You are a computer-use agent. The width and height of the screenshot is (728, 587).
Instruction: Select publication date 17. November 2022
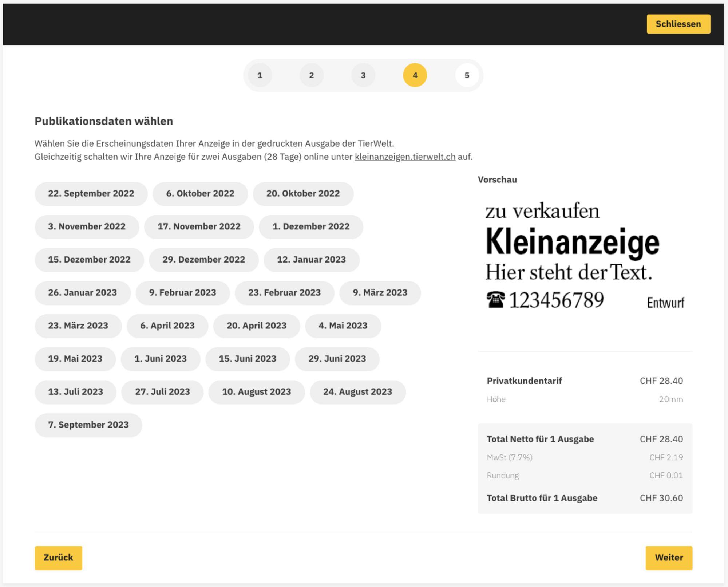coord(199,227)
